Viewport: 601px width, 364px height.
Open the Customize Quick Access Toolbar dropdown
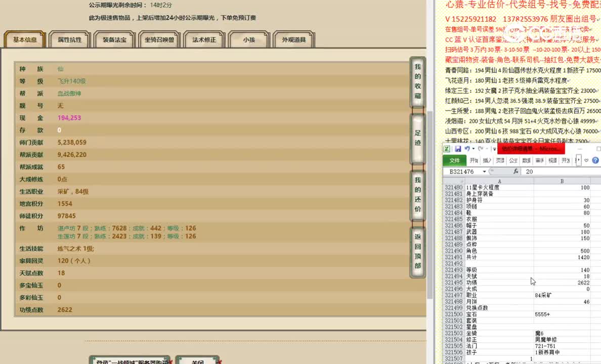tap(494, 149)
